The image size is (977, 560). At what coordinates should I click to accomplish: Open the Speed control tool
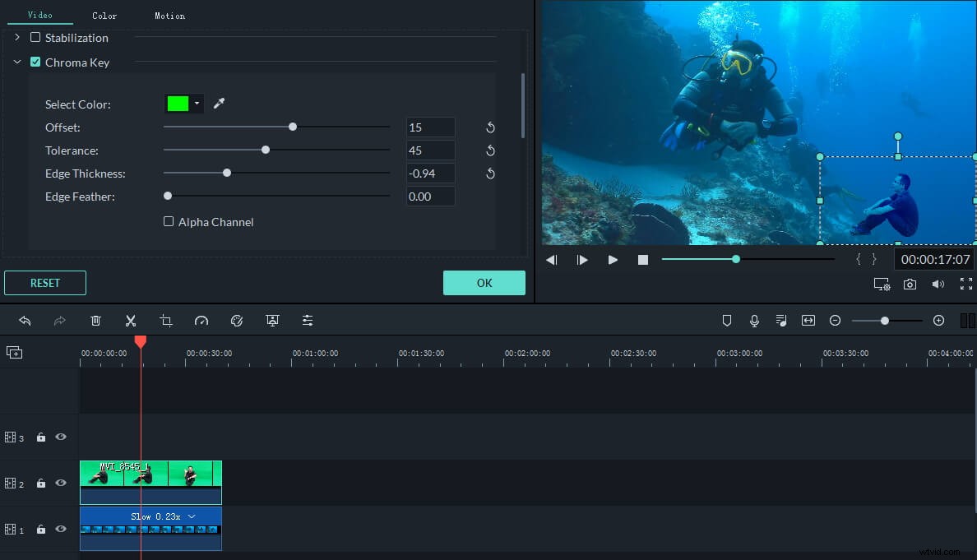click(201, 320)
